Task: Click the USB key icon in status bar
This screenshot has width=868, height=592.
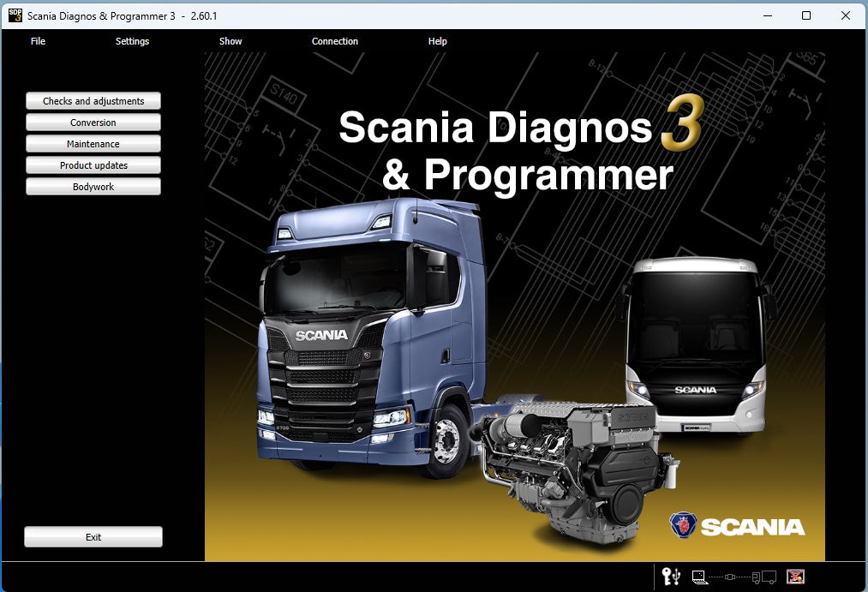Action: point(672,577)
